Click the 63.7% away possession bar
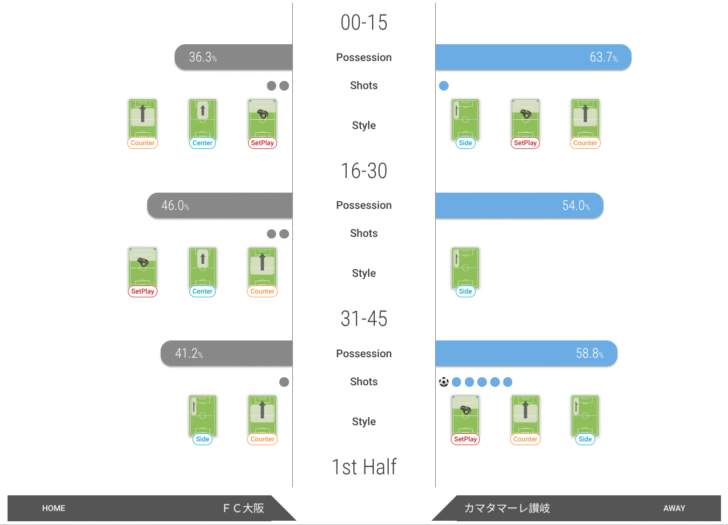728x525 pixels. (x=533, y=57)
